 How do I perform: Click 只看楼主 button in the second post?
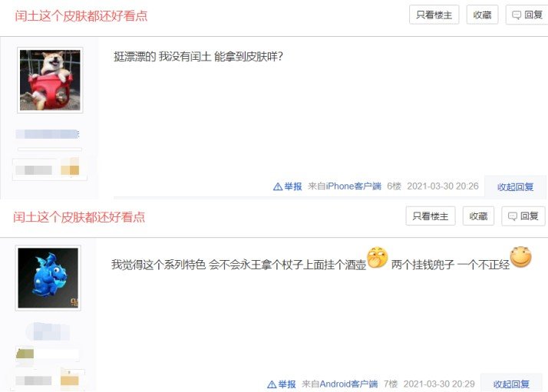point(431,216)
